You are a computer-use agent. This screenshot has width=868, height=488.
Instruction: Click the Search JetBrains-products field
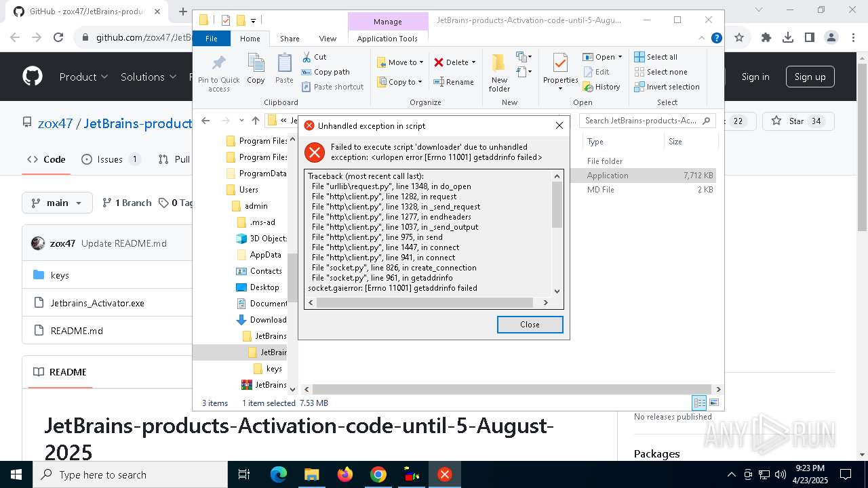coord(648,121)
